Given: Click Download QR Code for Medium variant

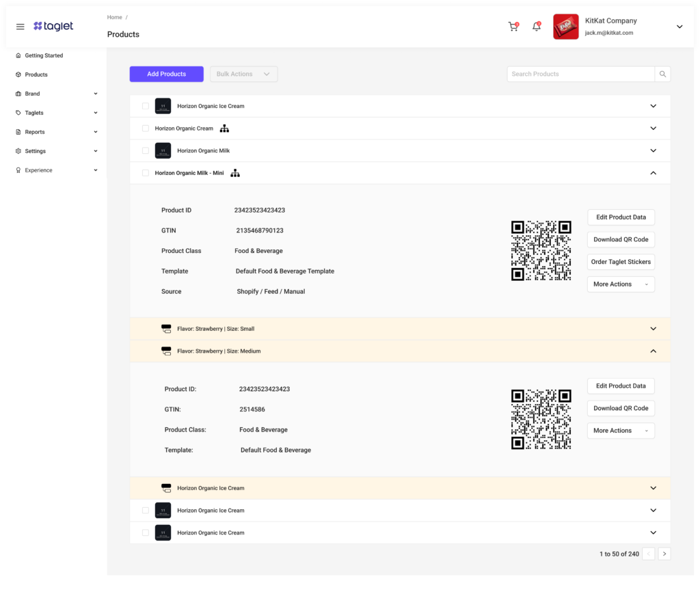Looking at the screenshot, I should (621, 408).
